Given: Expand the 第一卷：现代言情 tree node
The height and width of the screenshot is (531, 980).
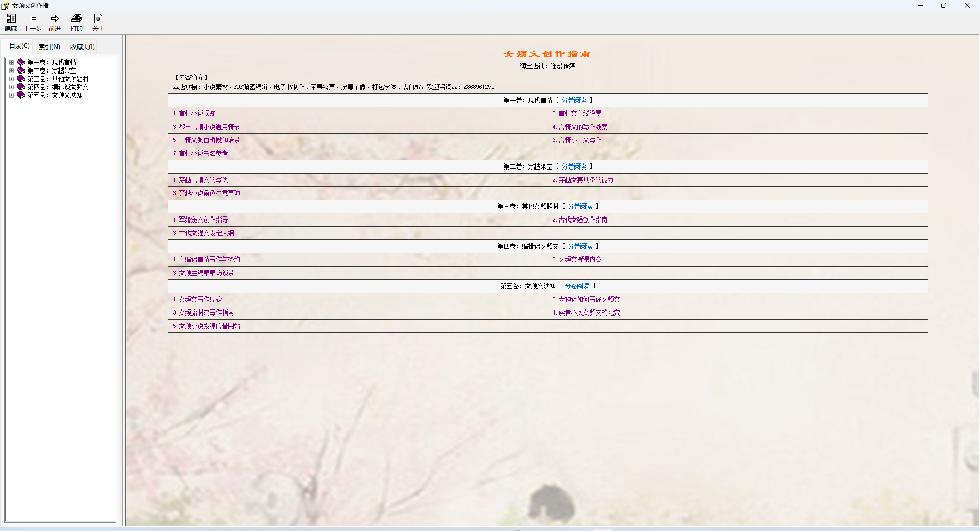Looking at the screenshot, I should pos(11,62).
